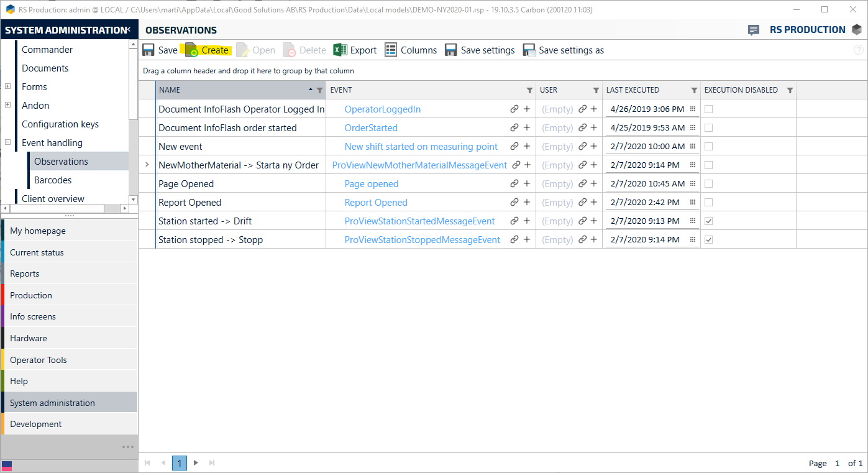Expand the NewMotherMaterial row details
Image resolution: width=868 pixels, height=473 pixels.
click(147, 165)
